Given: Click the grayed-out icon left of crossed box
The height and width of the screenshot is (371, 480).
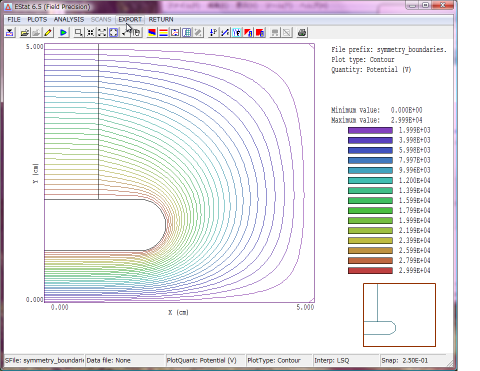Looking at the screenshot, I should click(275, 33).
